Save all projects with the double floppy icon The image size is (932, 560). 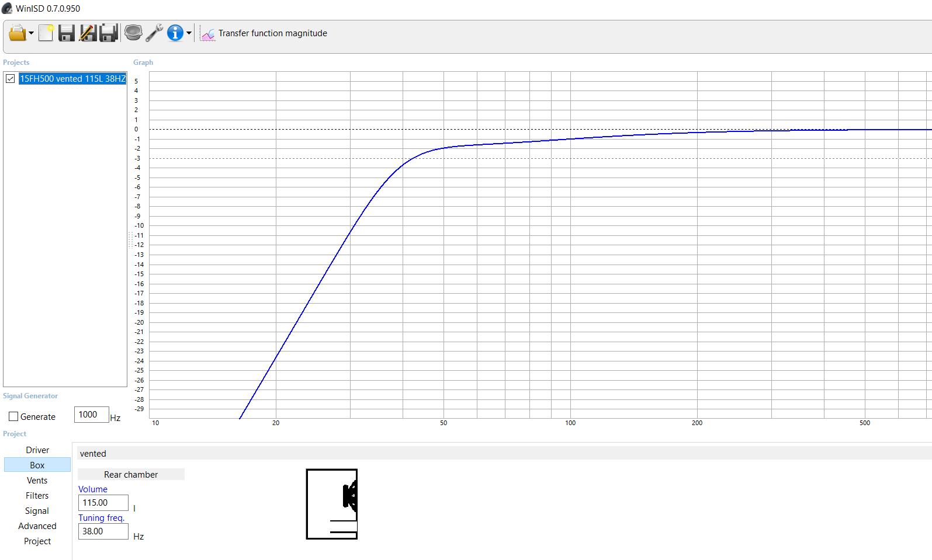(x=109, y=33)
